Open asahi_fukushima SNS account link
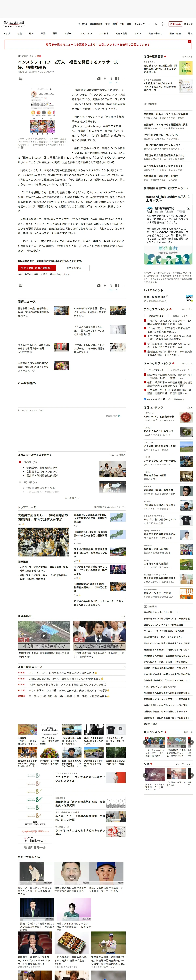The height and width of the screenshot is (980, 196). pyautogui.click(x=155, y=297)
